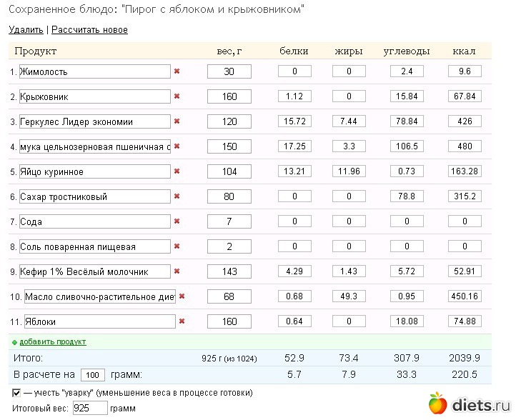Click the ккал field for Масло сливочно-растительное
Image resolution: width=516 pixels, height=420 pixels.
click(464, 296)
